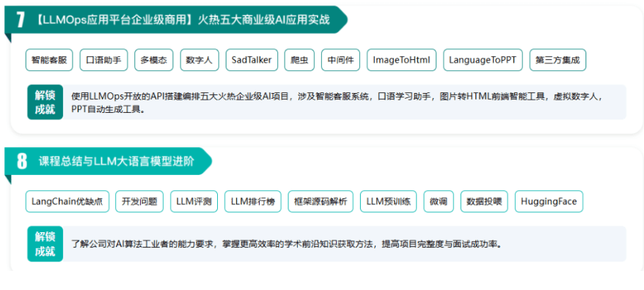Click the 多模态 tag
The image size is (644, 290).
[x=153, y=60]
